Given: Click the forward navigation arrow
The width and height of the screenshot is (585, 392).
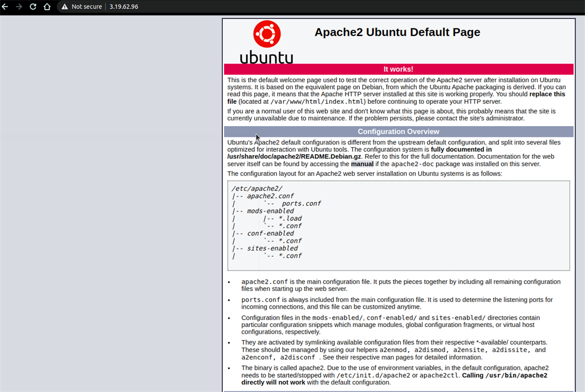Looking at the screenshot, I should (x=19, y=7).
